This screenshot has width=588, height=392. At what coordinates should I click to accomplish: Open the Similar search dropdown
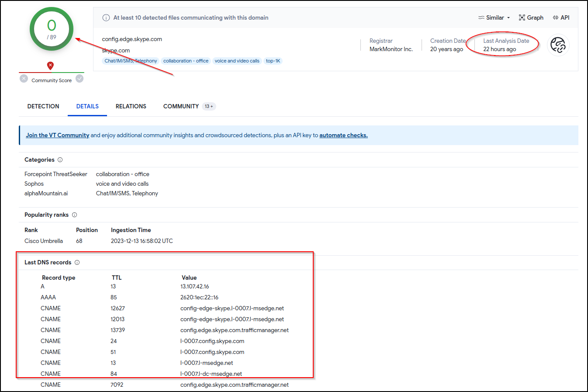click(494, 18)
